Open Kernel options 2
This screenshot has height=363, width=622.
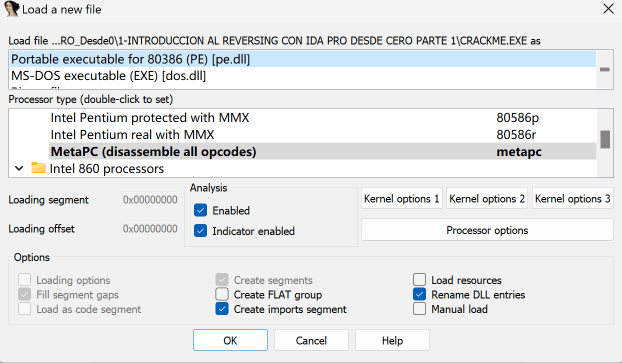(x=487, y=198)
